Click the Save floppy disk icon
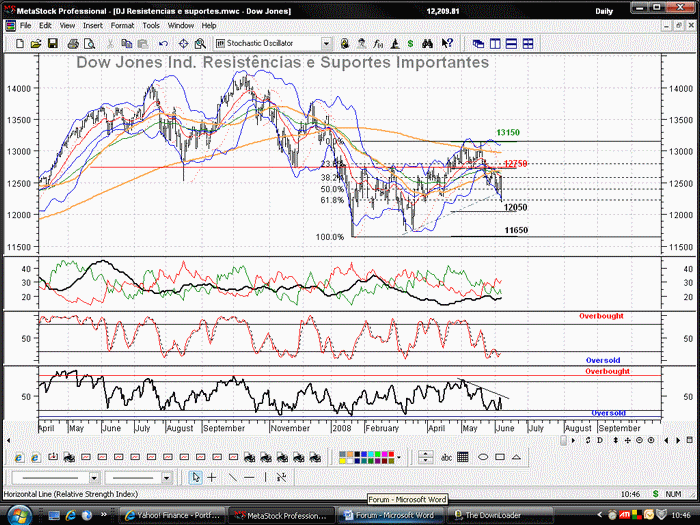 click(x=53, y=43)
